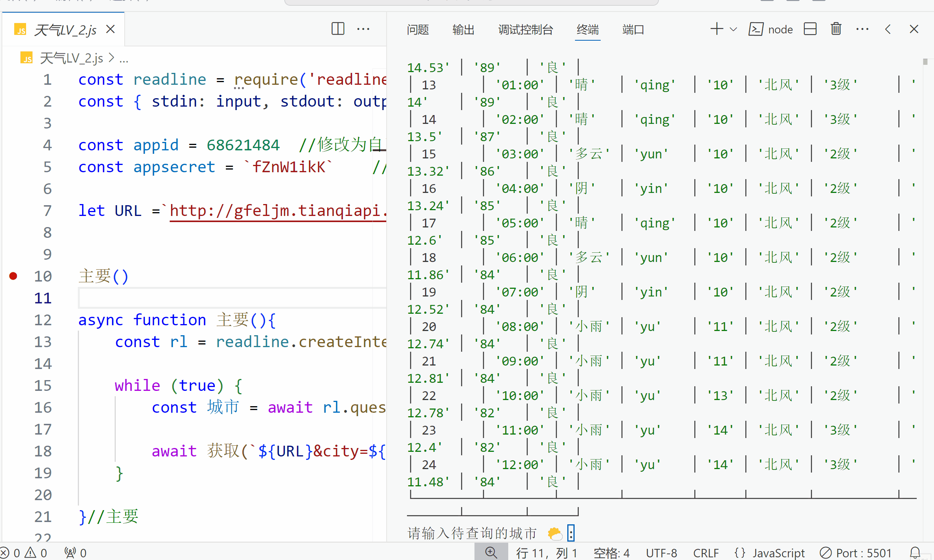Toggle the breakpoint on line 10
This screenshot has height=560, width=934.
click(x=13, y=276)
